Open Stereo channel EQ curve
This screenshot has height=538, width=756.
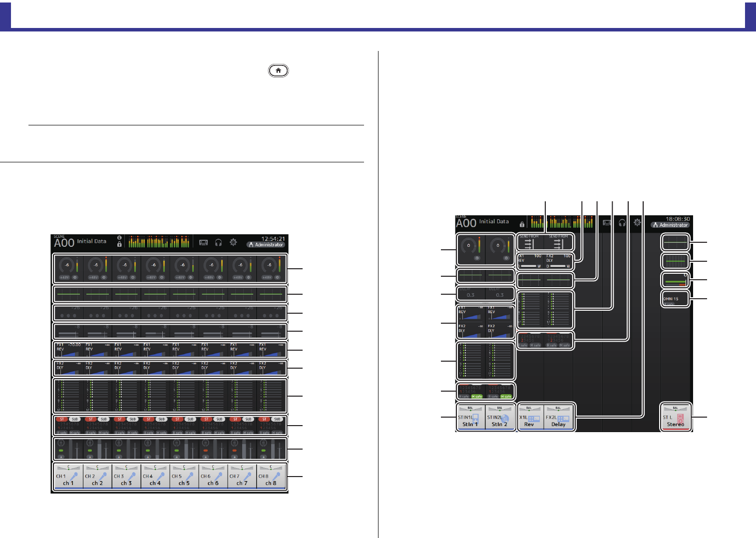[676, 242]
